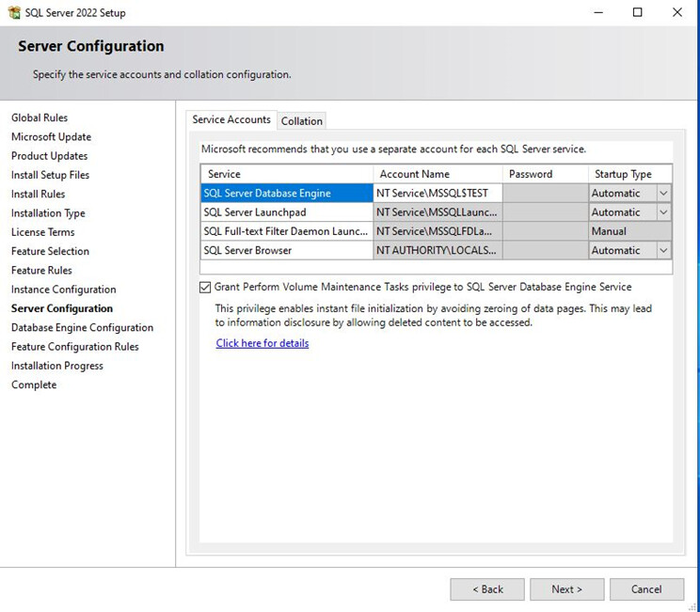Select Installation Type step

[48, 213]
